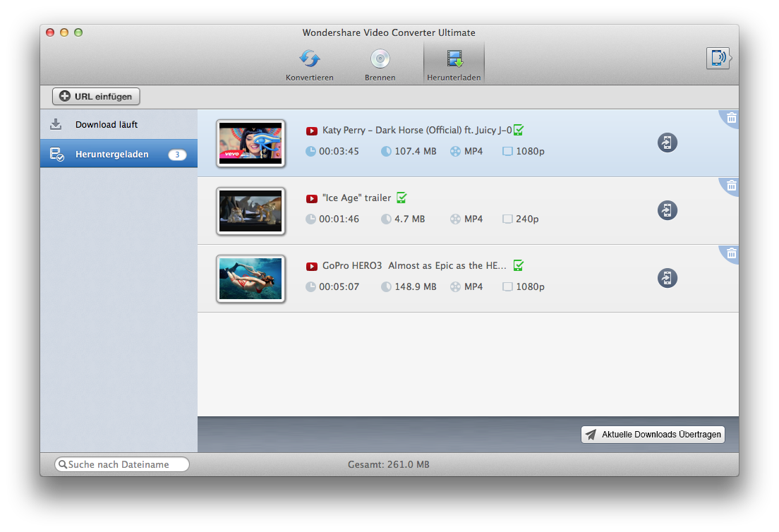Click GoPro HERO3 Almost as Epic title
Screen dimensions: 779x532
point(414,266)
